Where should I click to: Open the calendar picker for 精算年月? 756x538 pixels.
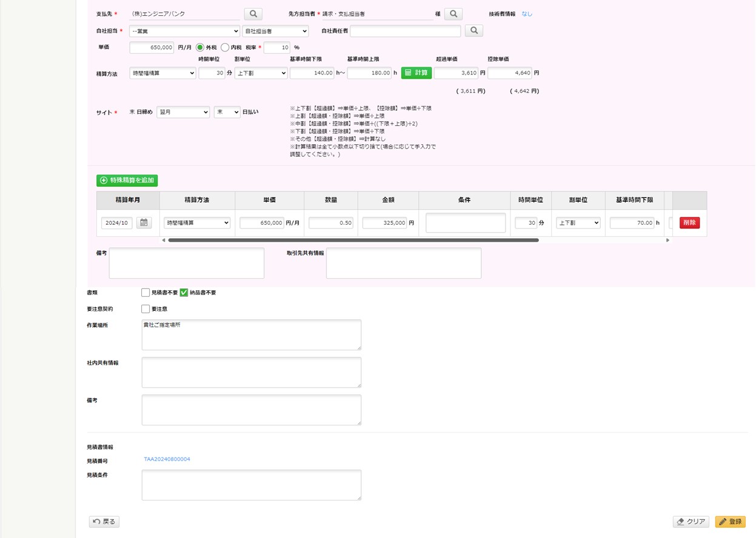[x=144, y=223]
